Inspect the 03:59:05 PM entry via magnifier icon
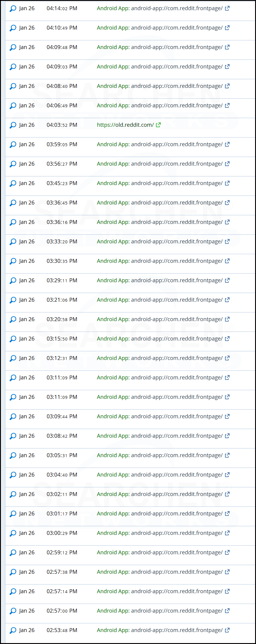256x644 pixels. [x=13, y=145]
